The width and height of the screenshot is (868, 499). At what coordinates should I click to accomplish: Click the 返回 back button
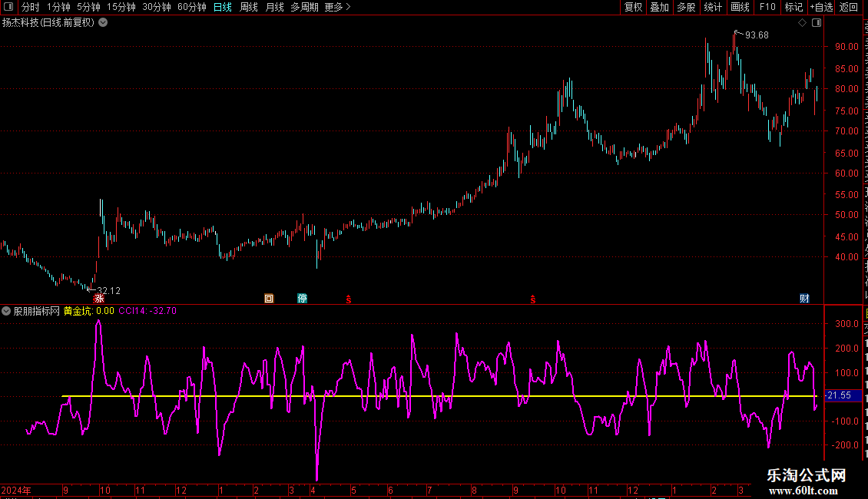click(x=849, y=7)
